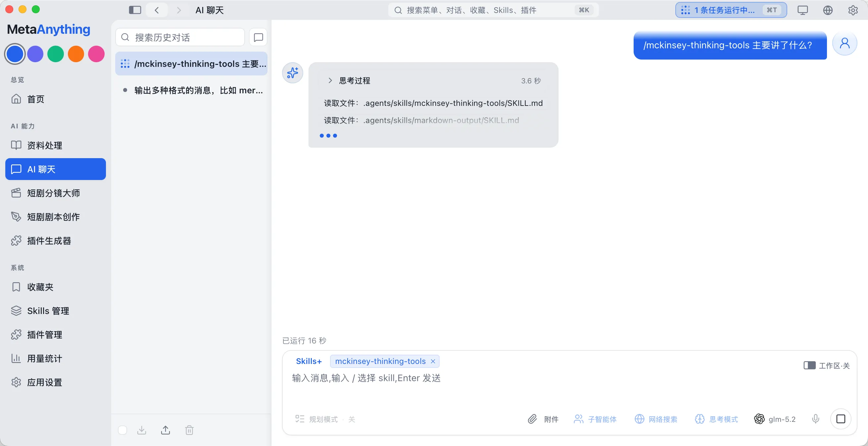Open the paperclip 附件 attachment
This screenshot has width=868, height=446.
543,419
